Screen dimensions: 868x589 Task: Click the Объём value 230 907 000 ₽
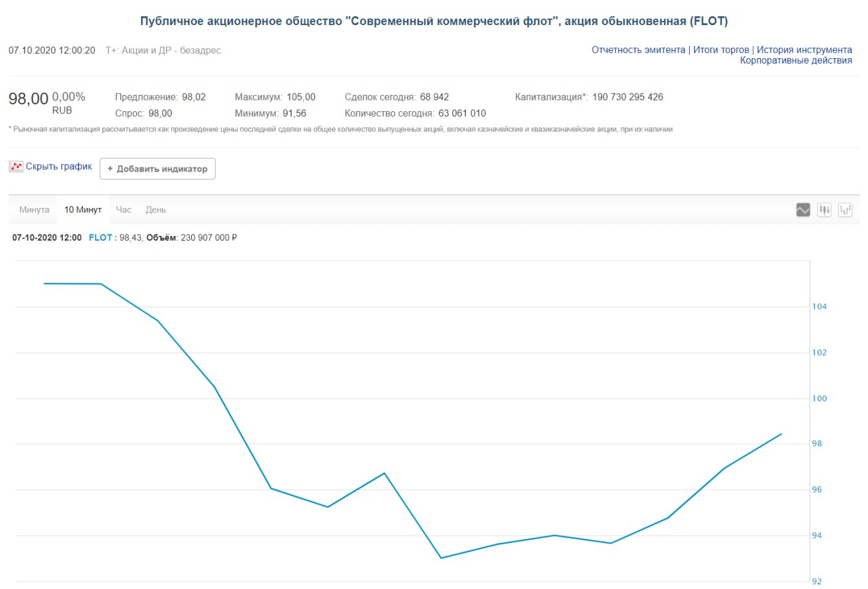208,238
